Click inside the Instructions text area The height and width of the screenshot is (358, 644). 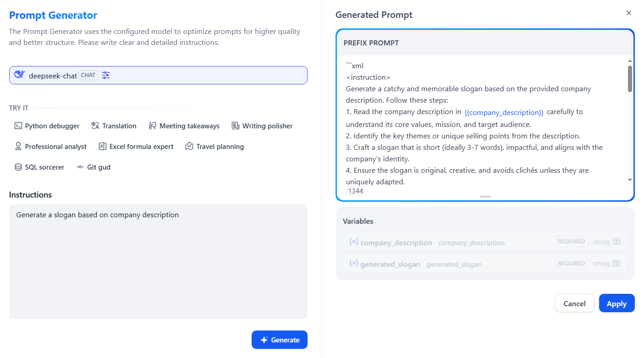158,262
